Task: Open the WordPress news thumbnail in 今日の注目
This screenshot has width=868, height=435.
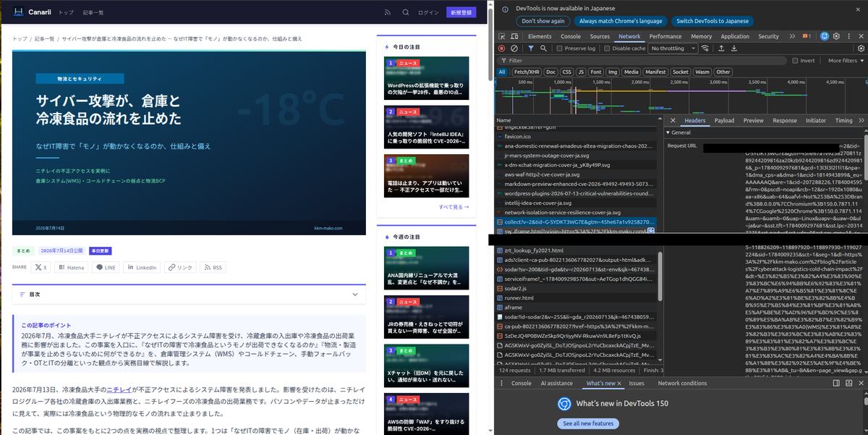Action: point(426,78)
